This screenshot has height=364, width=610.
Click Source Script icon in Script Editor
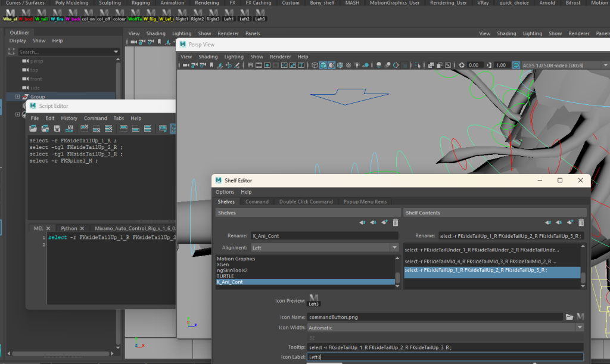pos(45,128)
